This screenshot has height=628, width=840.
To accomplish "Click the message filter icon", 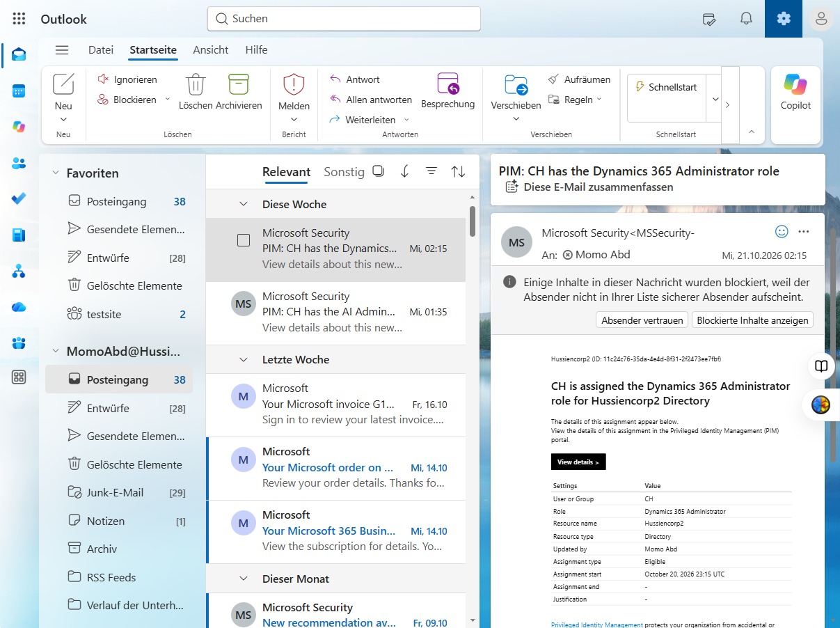I will pyautogui.click(x=431, y=171).
